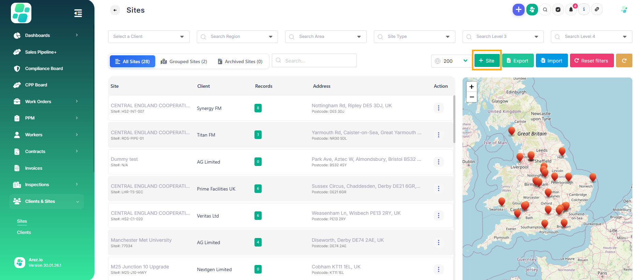This screenshot has width=644, height=280.
Task: Zoom in on the map
Action: tap(471, 87)
